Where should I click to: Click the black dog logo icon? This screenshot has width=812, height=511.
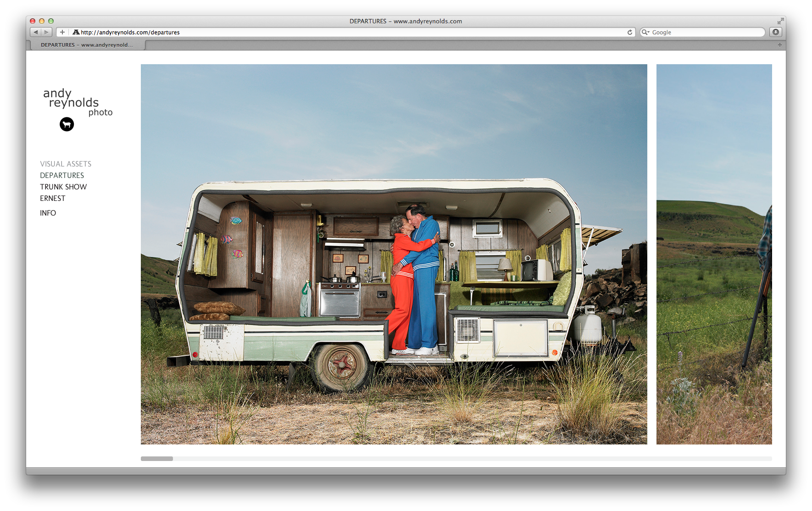[67, 124]
